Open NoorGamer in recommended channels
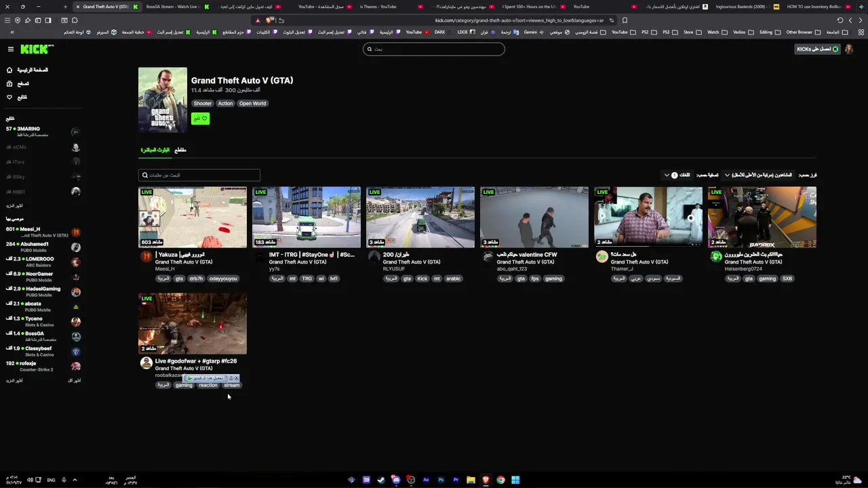 [x=43, y=277]
